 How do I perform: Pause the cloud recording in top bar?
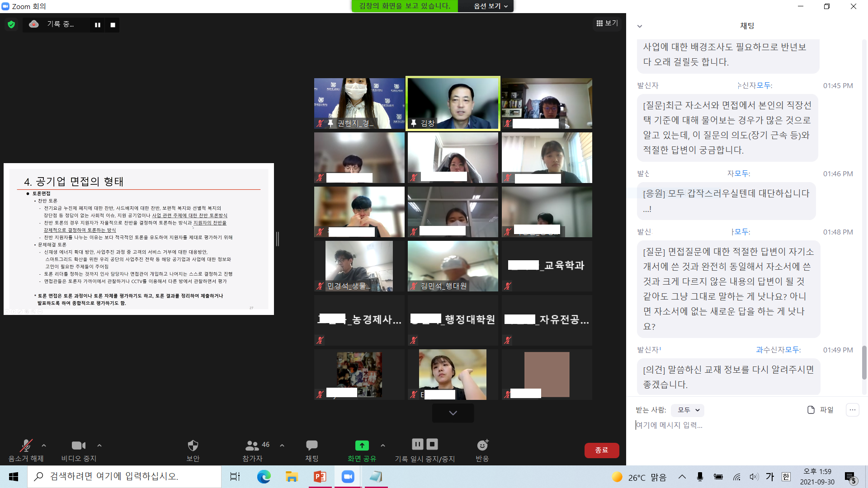pos(98,25)
